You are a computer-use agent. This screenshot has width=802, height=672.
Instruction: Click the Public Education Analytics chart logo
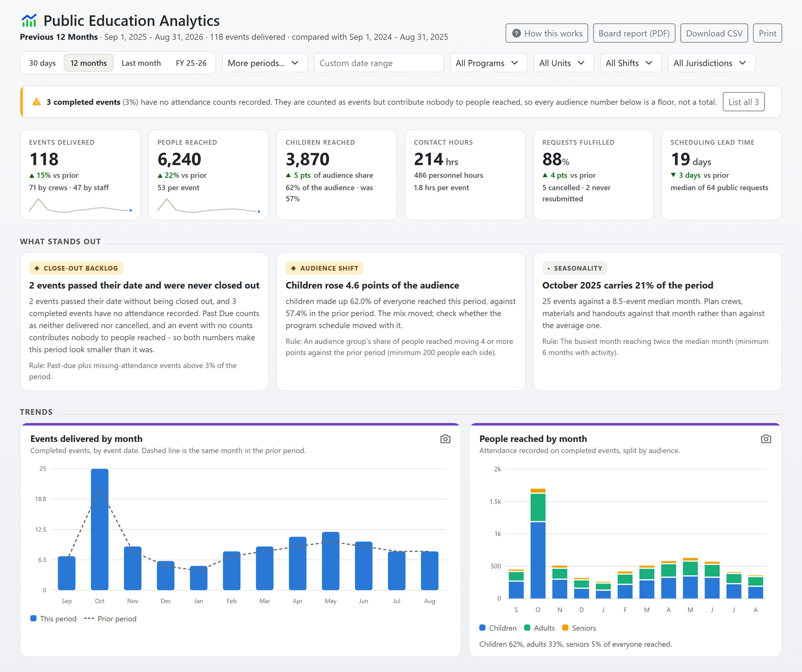pos(29,21)
